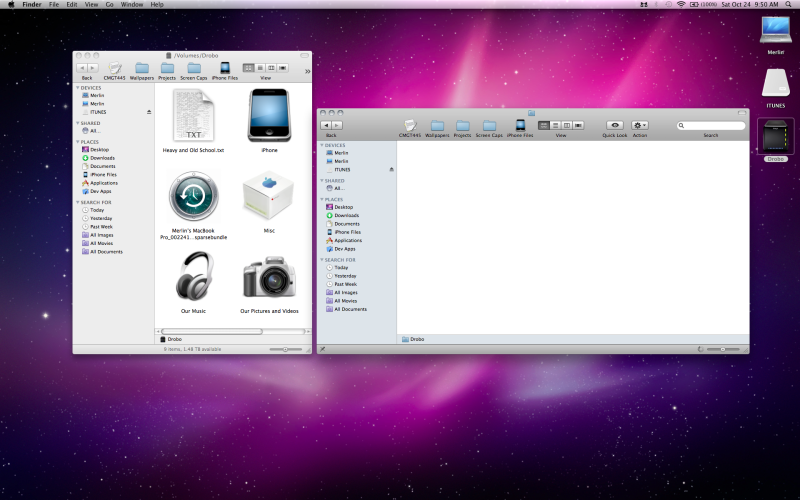The width and height of the screenshot is (800, 500).
Task: Go back in the right Finder window
Action: coord(326,125)
